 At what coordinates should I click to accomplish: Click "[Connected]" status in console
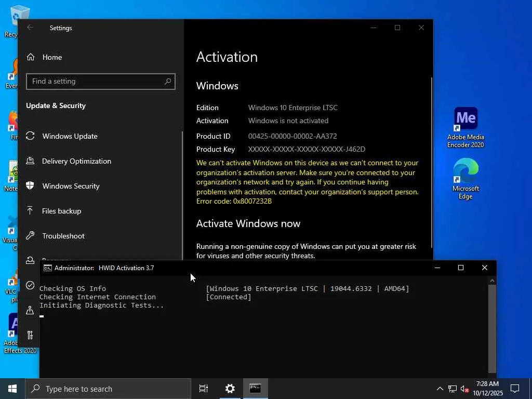coord(229,297)
